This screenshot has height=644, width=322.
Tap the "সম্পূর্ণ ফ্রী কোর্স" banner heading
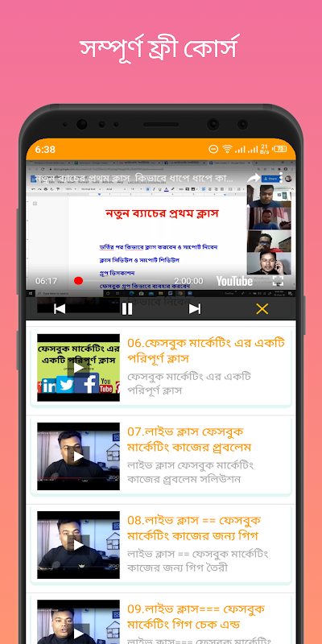159,47
